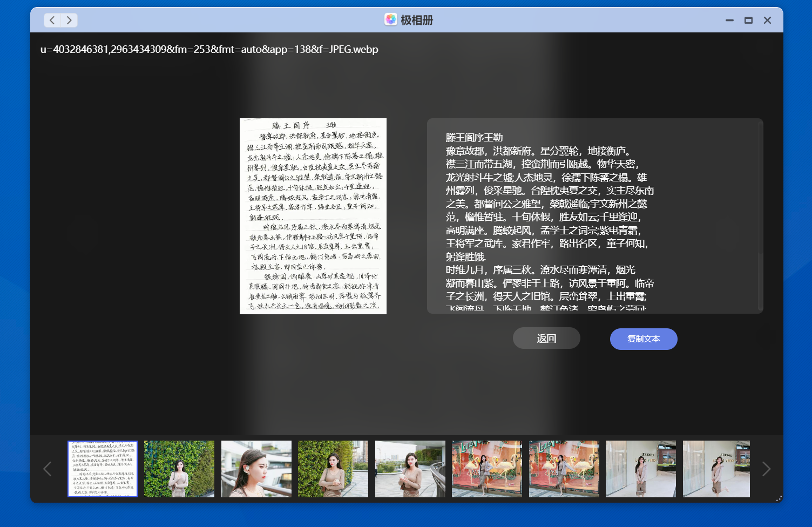The height and width of the screenshot is (527, 812).
Task: Select the thumbnail with the rooftop sky background
Action: (x=410, y=469)
